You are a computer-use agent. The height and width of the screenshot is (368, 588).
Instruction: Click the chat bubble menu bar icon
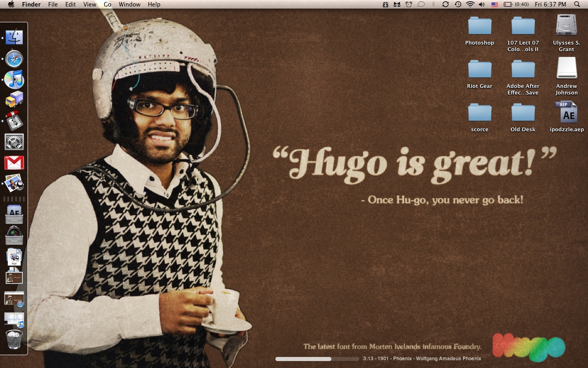[421, 4]
